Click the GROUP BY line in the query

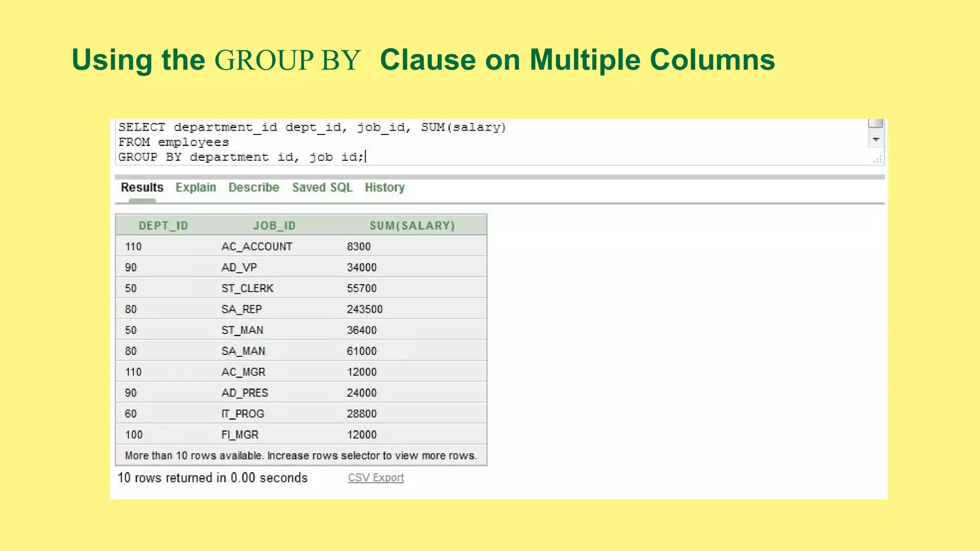pos(241,157)
